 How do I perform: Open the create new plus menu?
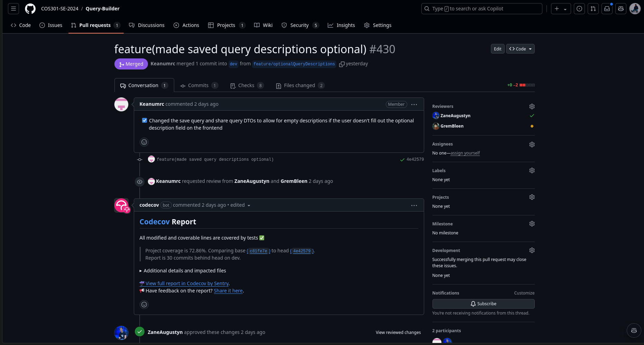coord(561,9)
